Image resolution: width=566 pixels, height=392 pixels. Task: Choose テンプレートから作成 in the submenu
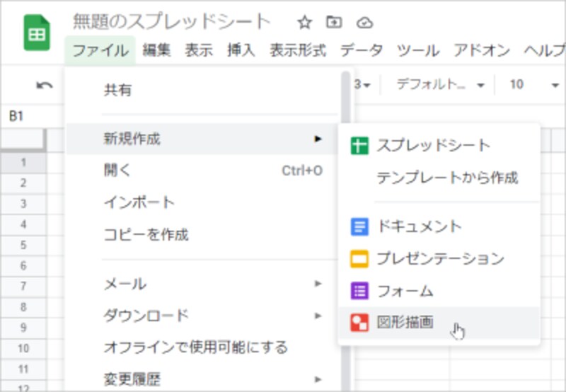(x=448, y=178)
